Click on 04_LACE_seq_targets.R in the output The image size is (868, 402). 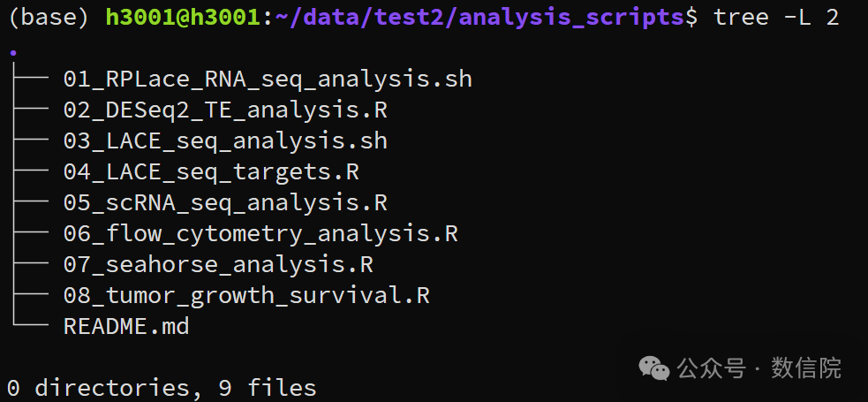pyautogui.click(x=211, y=171)
